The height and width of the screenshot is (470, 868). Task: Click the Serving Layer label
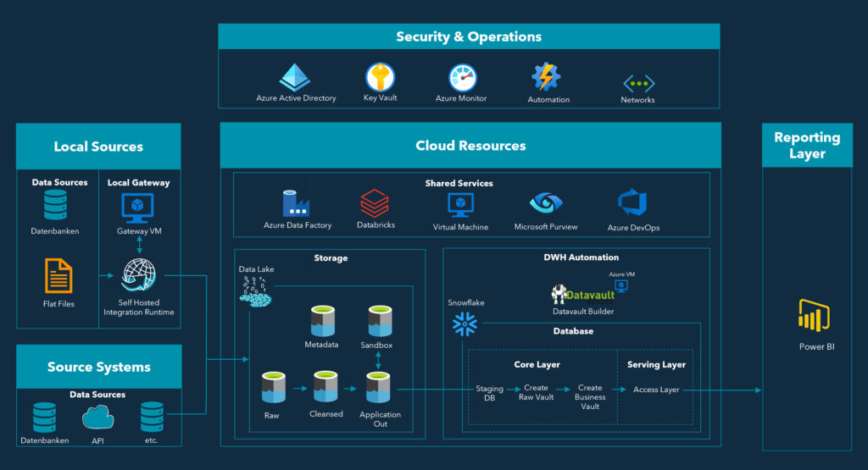click(657, 364)
